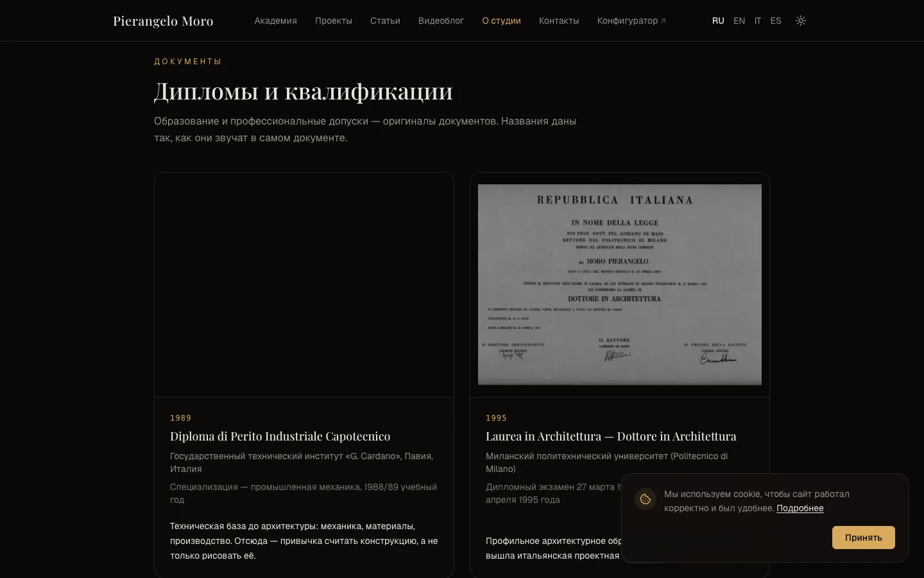This screenshot has height=578, width=924.
Task: Go to the Академия menu item
Action: point(275,21)
